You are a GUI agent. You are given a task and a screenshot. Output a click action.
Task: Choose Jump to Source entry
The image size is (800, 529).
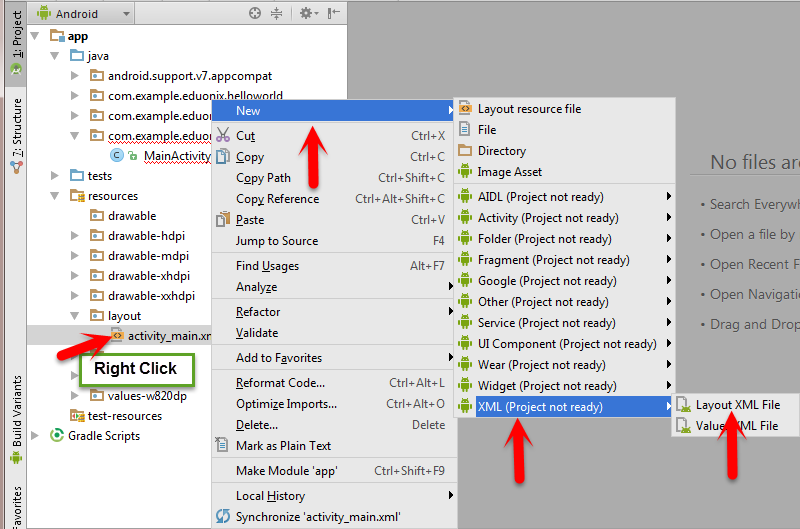click(333, 241)
